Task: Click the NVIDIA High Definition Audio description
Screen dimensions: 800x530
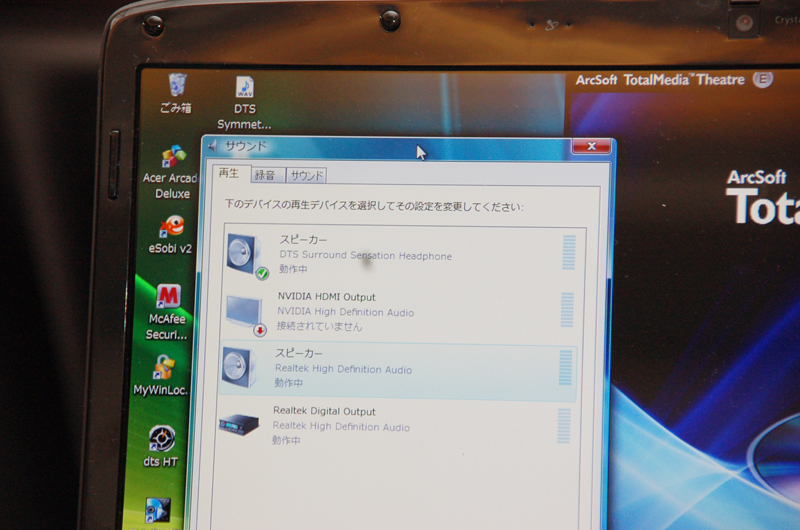Action: point(345,312)
